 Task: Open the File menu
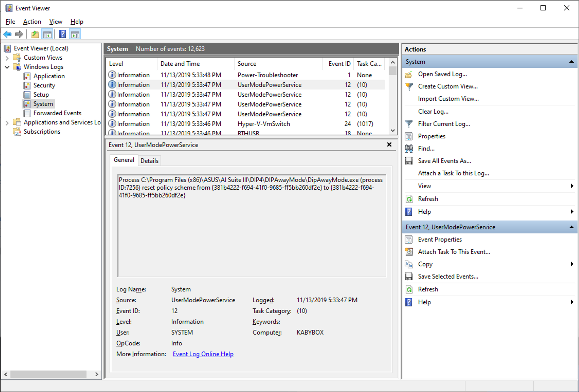point(10,22)
